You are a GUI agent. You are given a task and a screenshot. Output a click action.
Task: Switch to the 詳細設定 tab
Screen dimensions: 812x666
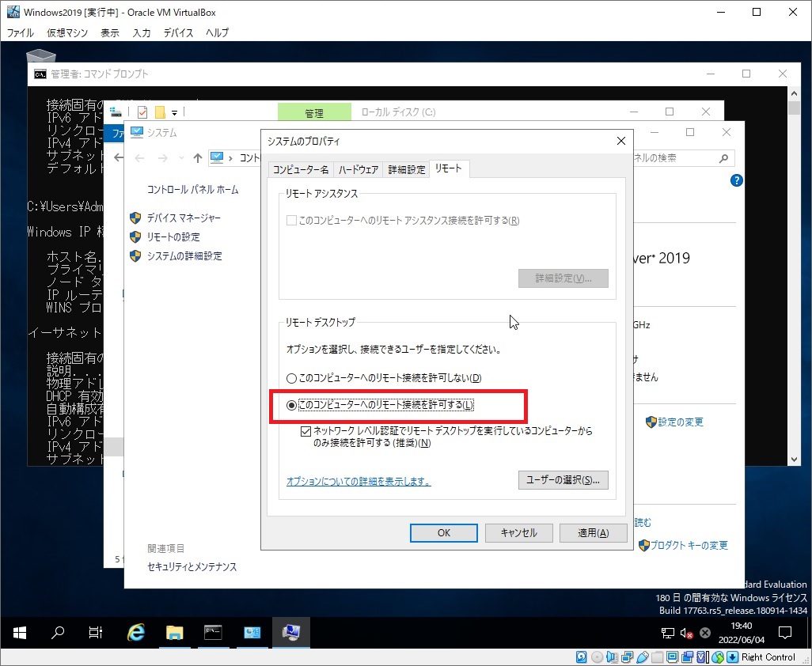pos(407,169)
